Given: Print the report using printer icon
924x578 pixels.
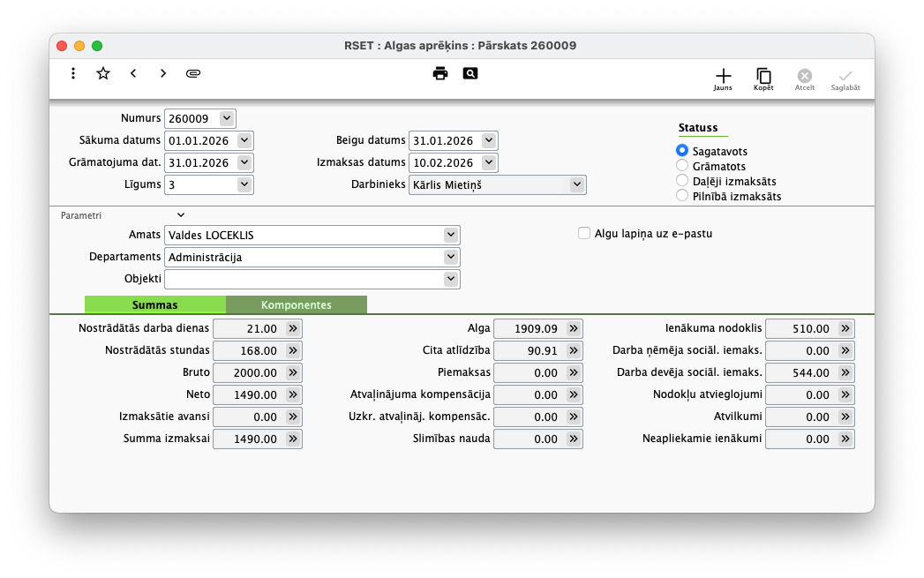Looking at the screenshot, I should click(440, 73).
